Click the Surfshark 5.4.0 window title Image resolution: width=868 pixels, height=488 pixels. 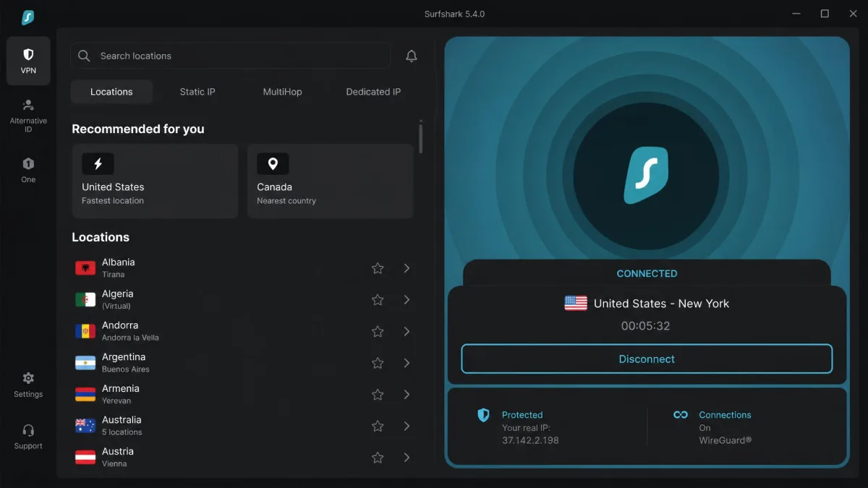tap(454, 14)
